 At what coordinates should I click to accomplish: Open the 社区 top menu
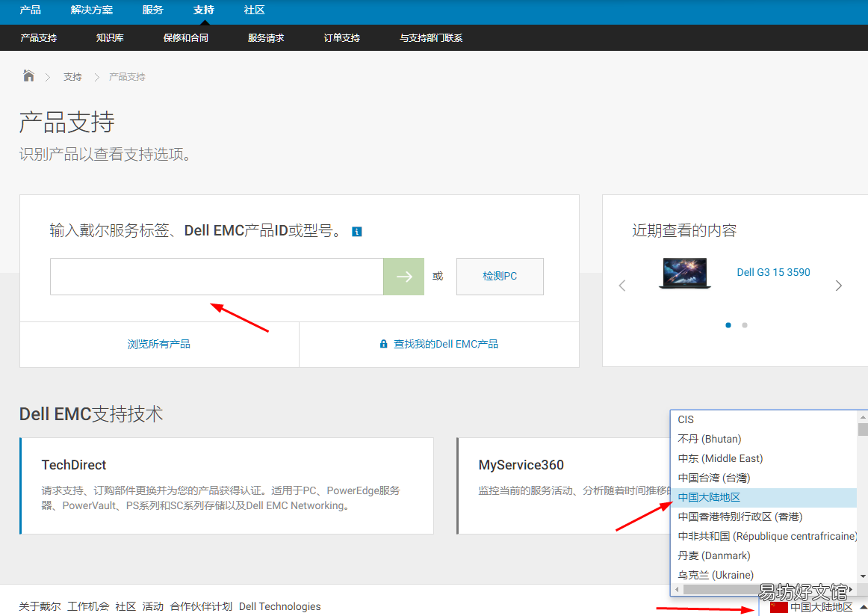coord(255,10)
